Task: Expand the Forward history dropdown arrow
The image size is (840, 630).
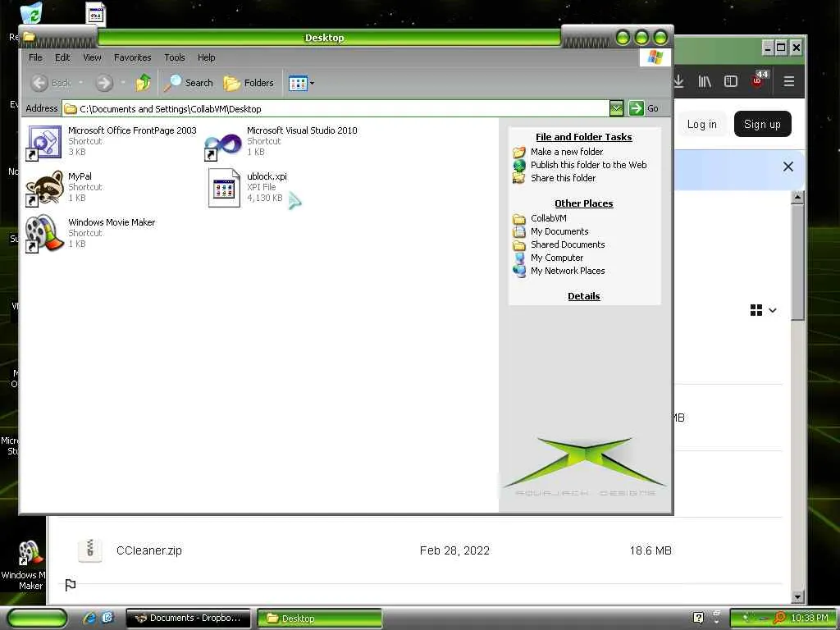Action: tap(123, 83)
